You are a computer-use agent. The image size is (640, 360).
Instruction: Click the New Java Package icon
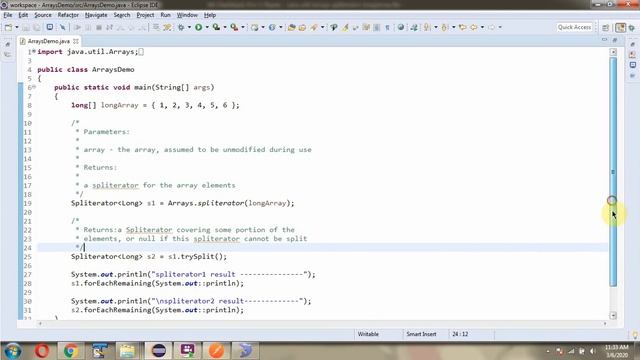pyautogui.click(x=255, y=27)
